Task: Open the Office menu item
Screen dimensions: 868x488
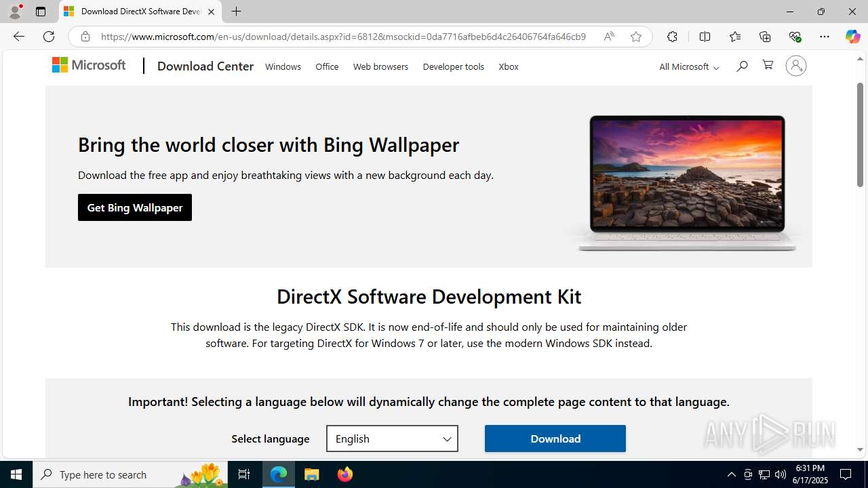Action: [327, 66]
